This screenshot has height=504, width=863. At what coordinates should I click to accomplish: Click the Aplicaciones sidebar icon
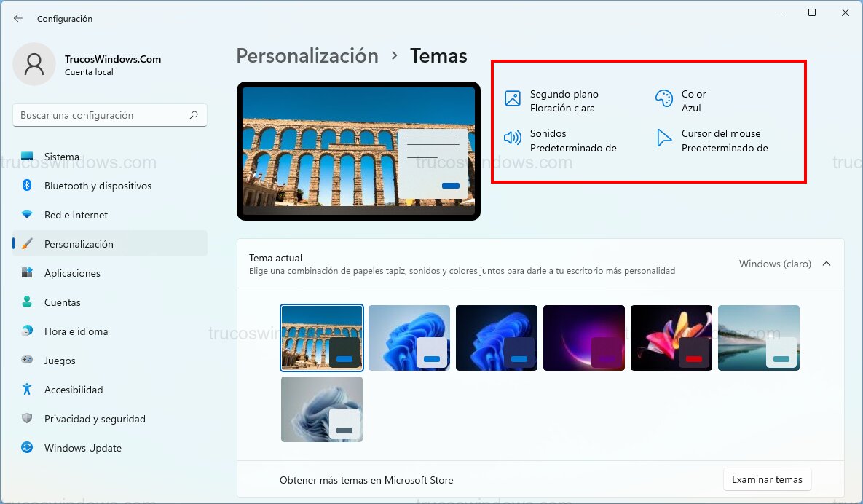[29, 273]
